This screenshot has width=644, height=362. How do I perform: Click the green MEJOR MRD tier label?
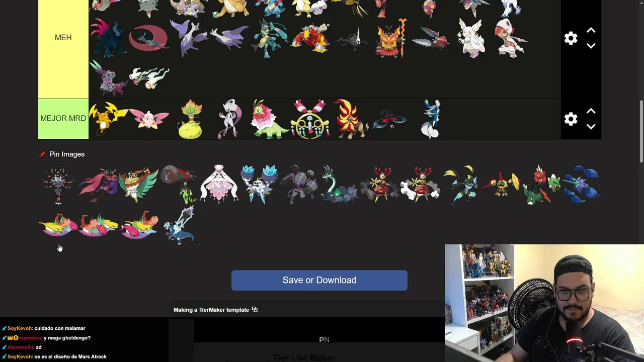[63, 119]
